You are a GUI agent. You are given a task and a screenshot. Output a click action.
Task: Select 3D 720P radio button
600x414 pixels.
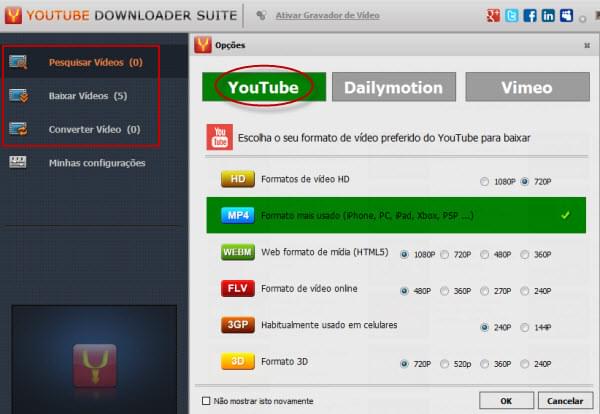[404, 363]
